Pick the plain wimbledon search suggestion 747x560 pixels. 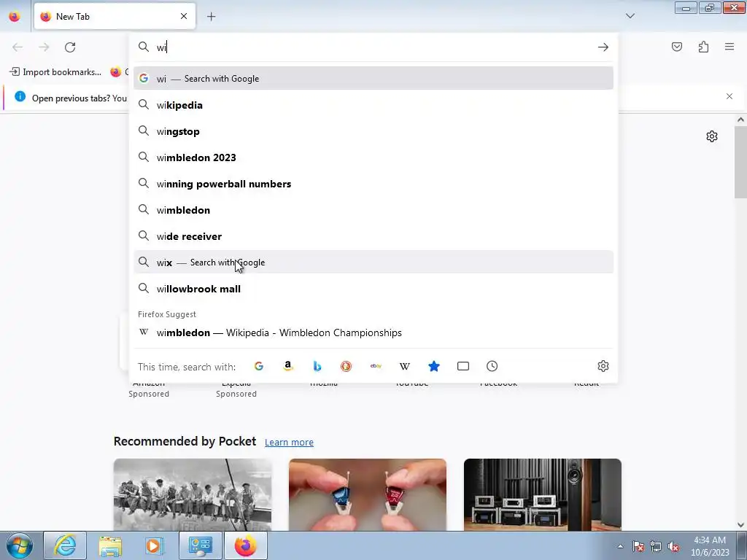373,210
